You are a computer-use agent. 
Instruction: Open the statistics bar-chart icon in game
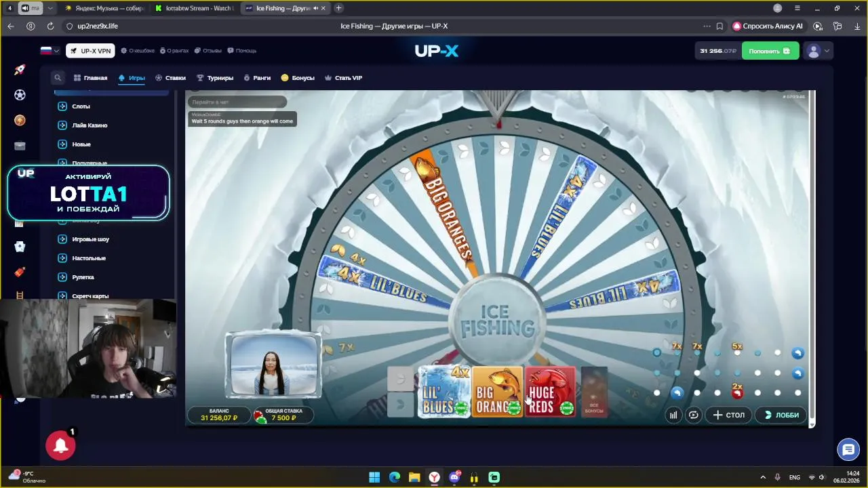pyautogui.click(x=673, y=415)
